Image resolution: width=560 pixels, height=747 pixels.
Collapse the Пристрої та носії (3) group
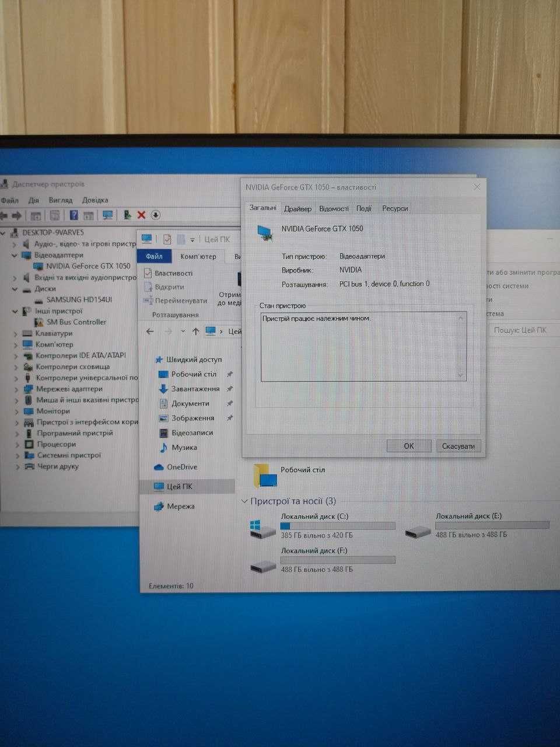point(244,501)
